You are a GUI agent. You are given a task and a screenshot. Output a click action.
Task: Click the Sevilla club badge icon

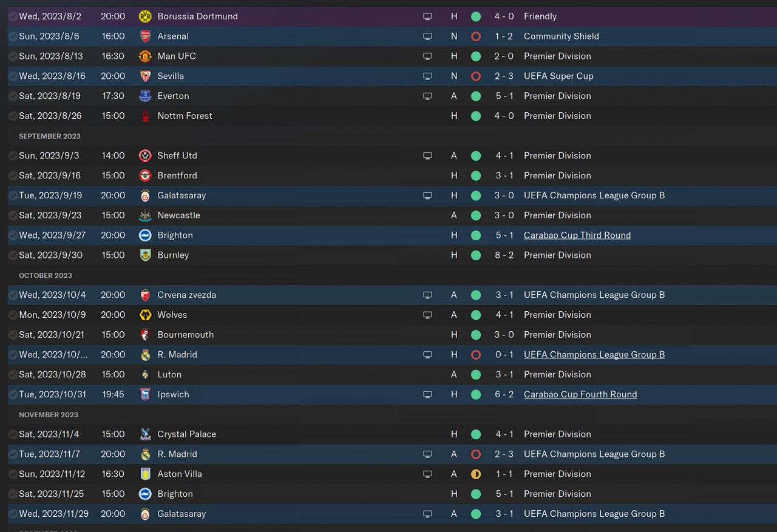(x=145, y=76)
